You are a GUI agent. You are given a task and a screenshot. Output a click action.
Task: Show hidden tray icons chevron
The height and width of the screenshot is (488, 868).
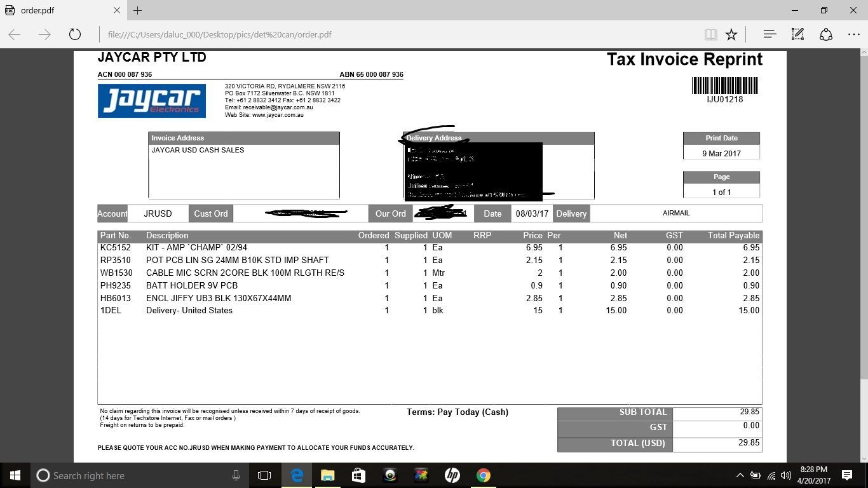point(740,475)
